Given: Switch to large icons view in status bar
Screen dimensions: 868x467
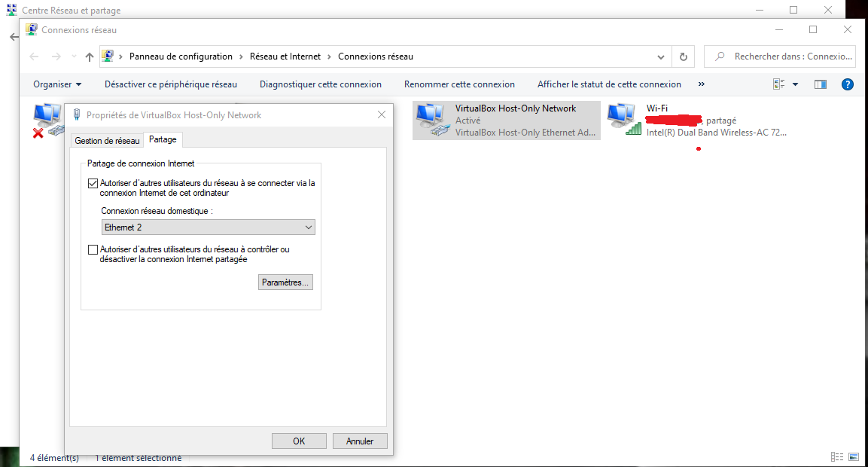Looking at the screenshot, I should point(854,457).
